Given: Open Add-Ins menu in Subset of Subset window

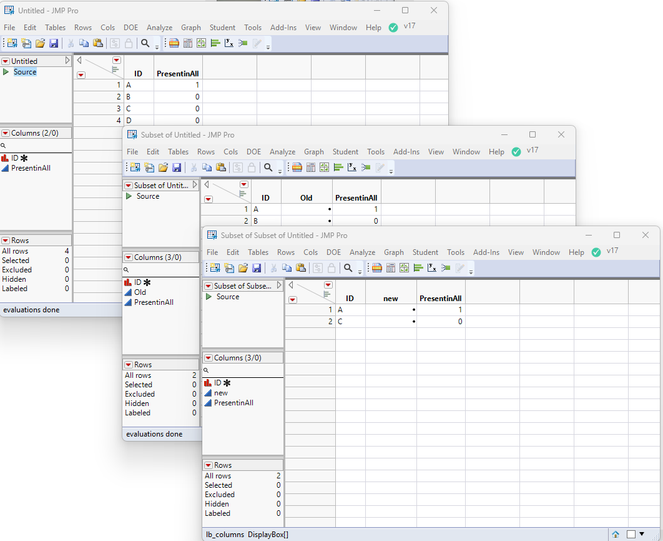Looking at the screenshot, I should (x=486, y=252).
